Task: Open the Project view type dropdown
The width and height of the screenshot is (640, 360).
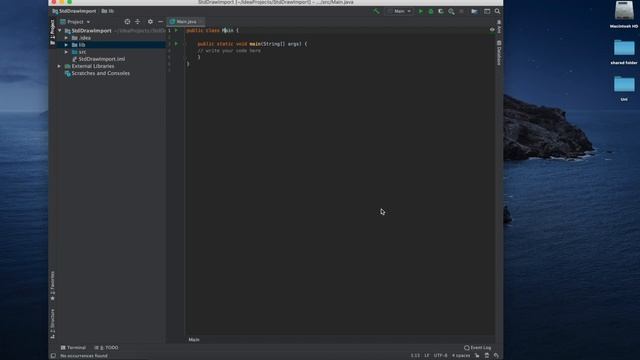Action: [75, 22]
